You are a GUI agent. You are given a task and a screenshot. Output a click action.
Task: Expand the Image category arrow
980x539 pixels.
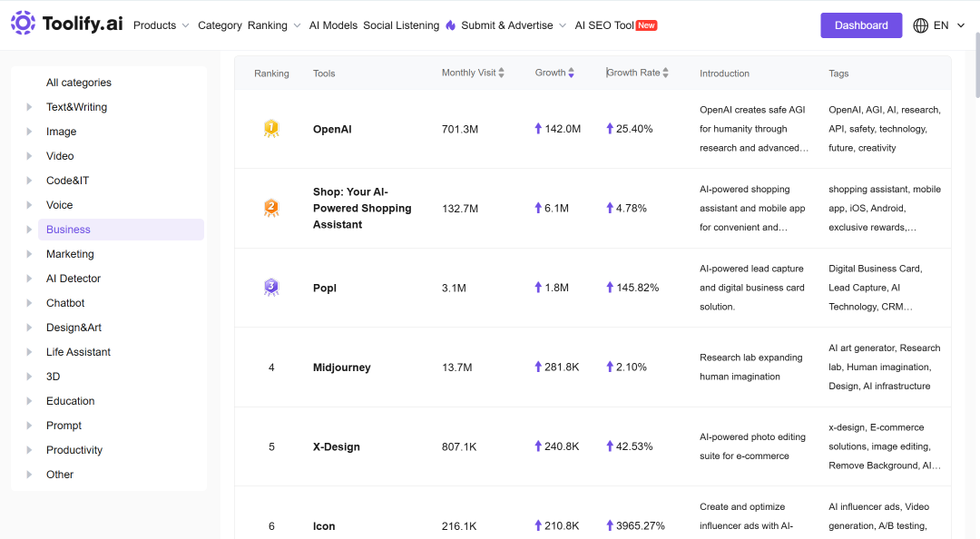click(29, 132)
